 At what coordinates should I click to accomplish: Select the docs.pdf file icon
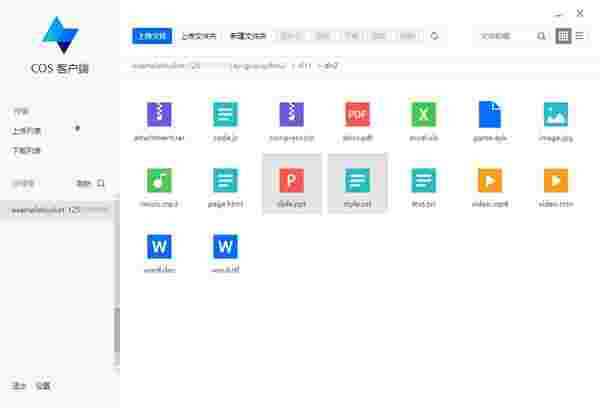(x=358, y=114)
